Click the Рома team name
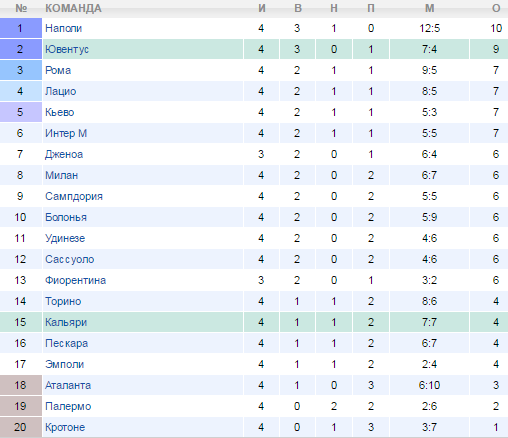This screenshot has width=508, height=438. pyautogui.click(x=58, y=70)
